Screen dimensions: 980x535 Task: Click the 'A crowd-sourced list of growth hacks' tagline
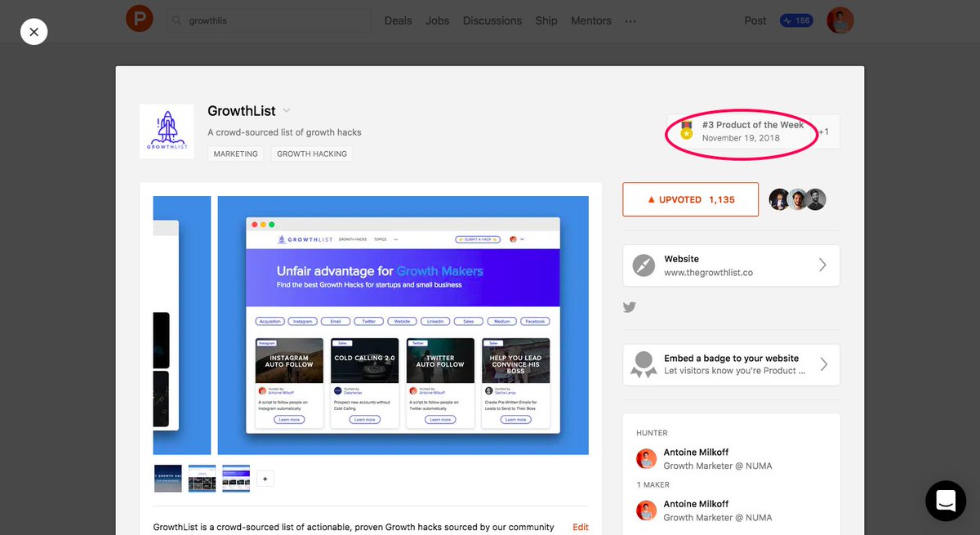[x=284, y=132]
